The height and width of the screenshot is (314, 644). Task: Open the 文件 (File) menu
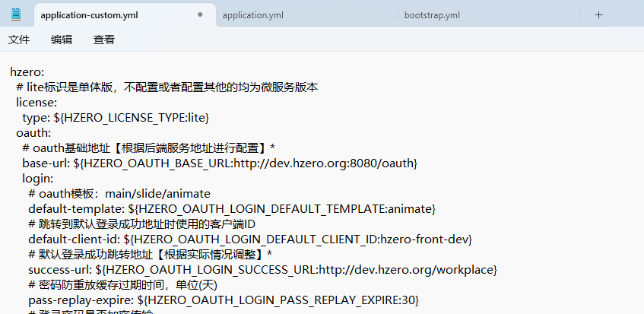coord(19,40)
